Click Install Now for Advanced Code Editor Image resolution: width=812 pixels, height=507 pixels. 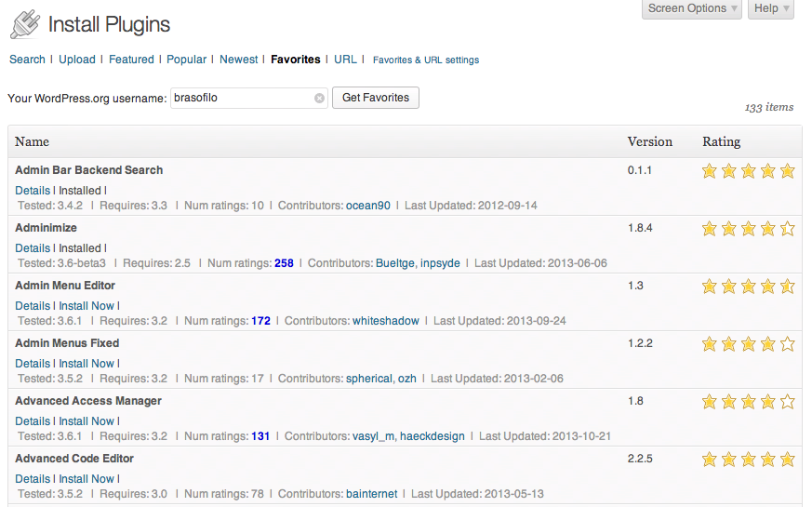pos(87,479)
